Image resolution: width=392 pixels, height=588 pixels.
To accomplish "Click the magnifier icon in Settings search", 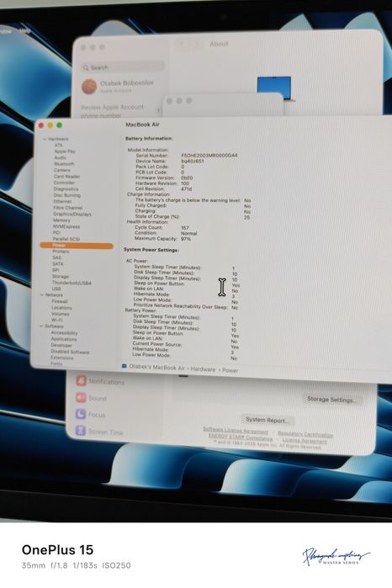I will [86, 68].
